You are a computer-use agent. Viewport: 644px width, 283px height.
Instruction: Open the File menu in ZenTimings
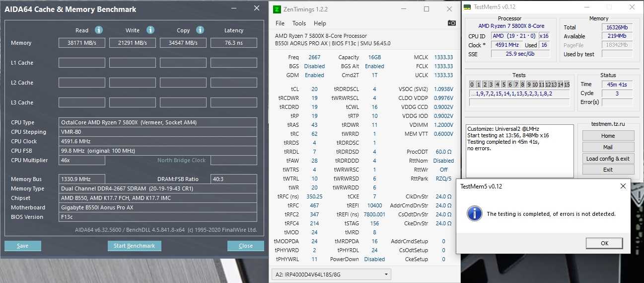280,23
